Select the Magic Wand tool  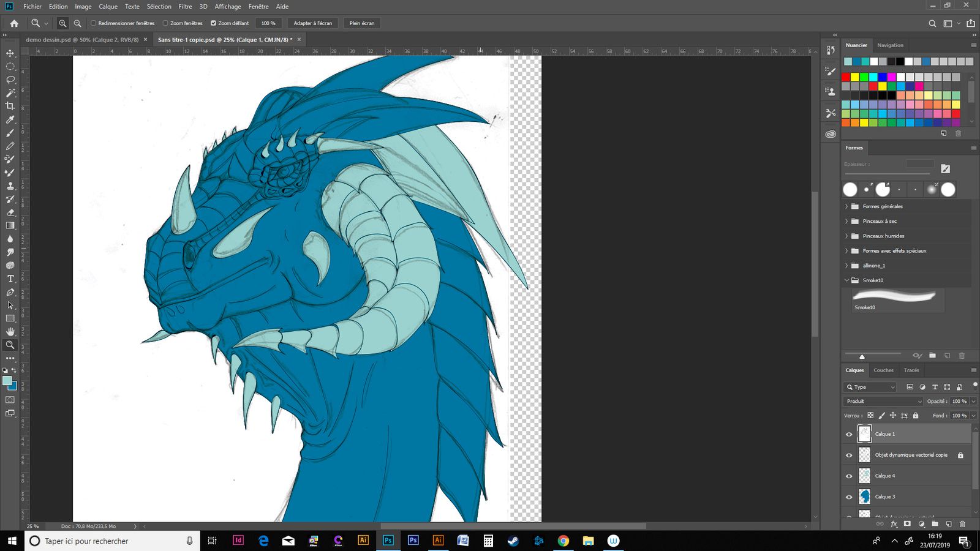[10, 93]
